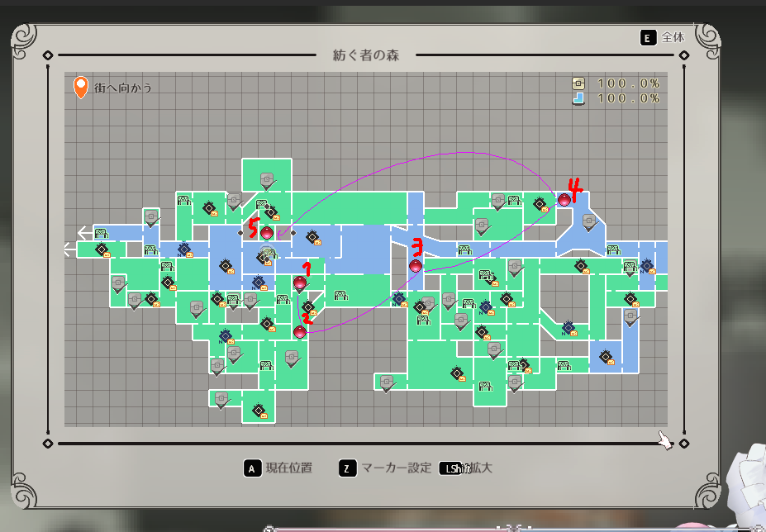
Task: Click the 100.0% value beside the chest icon
Action: pos(629,83)
